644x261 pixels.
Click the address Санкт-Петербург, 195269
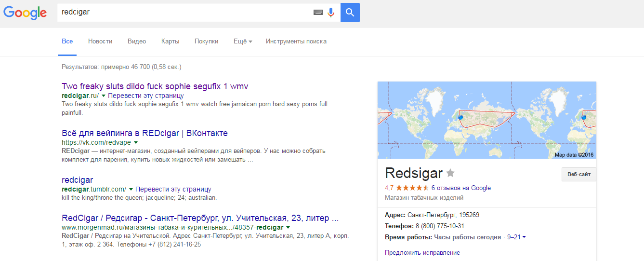coord(443,215)
